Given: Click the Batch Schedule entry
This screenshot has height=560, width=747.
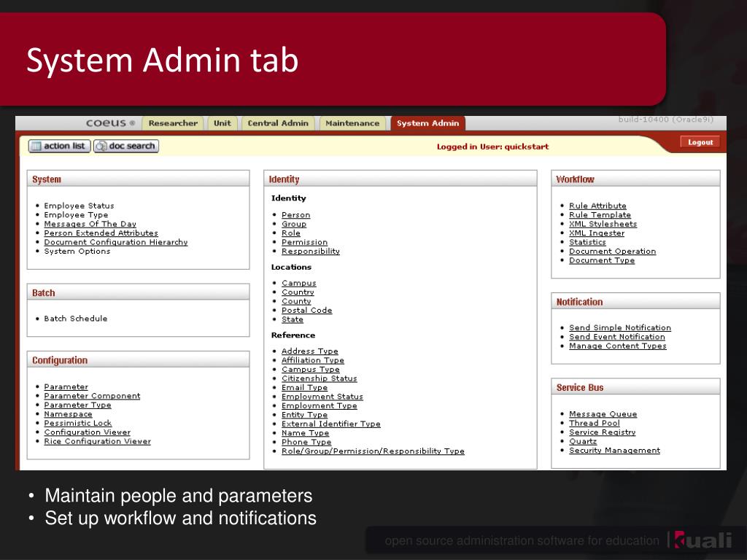Looking at the screenshot, I should point(76,319).
